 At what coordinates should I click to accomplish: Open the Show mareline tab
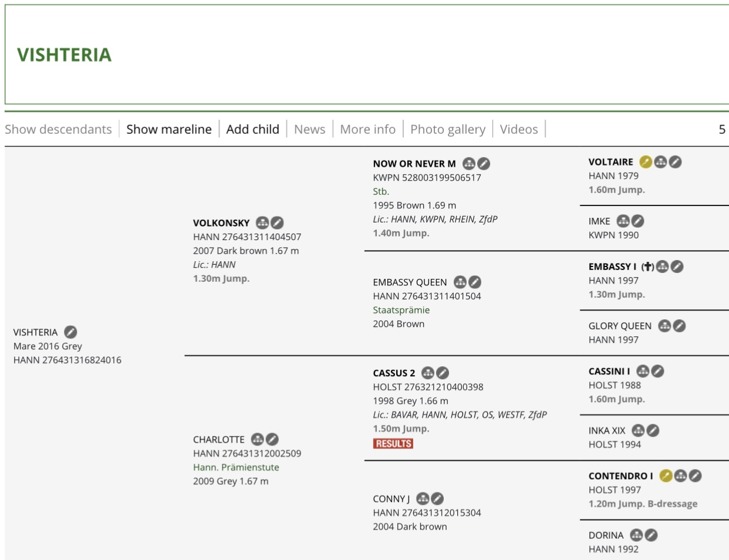click(169, 129)
